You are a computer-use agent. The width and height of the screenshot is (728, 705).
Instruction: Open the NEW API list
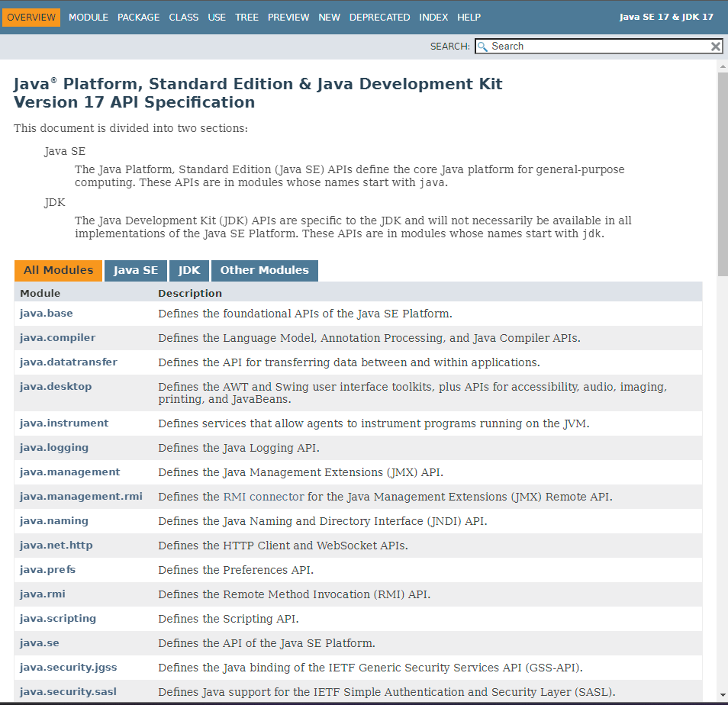pyautogui.click(x=329, y=18)
